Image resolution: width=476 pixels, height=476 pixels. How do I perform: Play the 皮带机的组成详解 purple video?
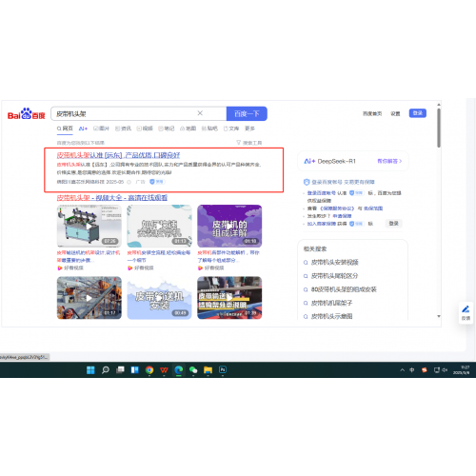(229, 226)
